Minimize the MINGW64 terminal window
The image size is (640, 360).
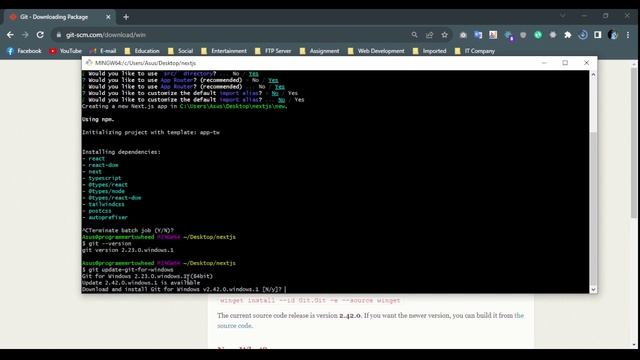[x=544, y=63]
